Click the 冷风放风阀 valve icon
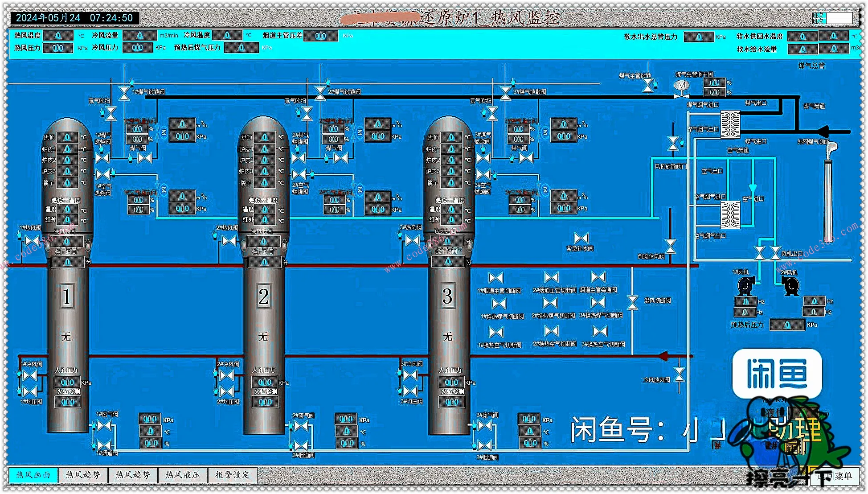The width and height of the screenshot is (868, 494). 679,375
